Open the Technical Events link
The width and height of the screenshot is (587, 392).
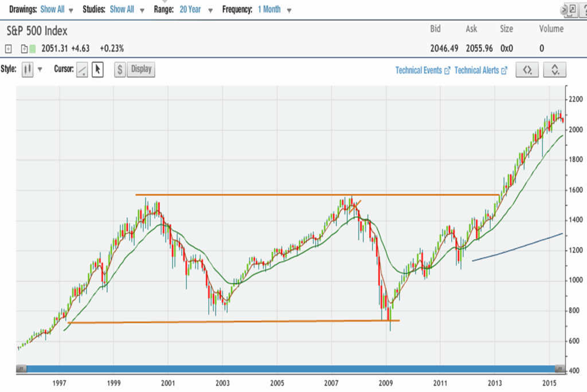coord(422,70)
